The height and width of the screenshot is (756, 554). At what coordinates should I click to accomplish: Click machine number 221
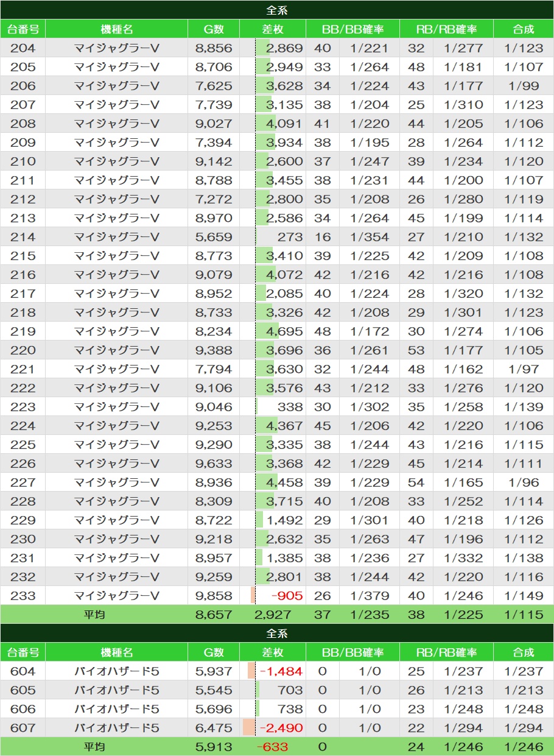point(23,369)
